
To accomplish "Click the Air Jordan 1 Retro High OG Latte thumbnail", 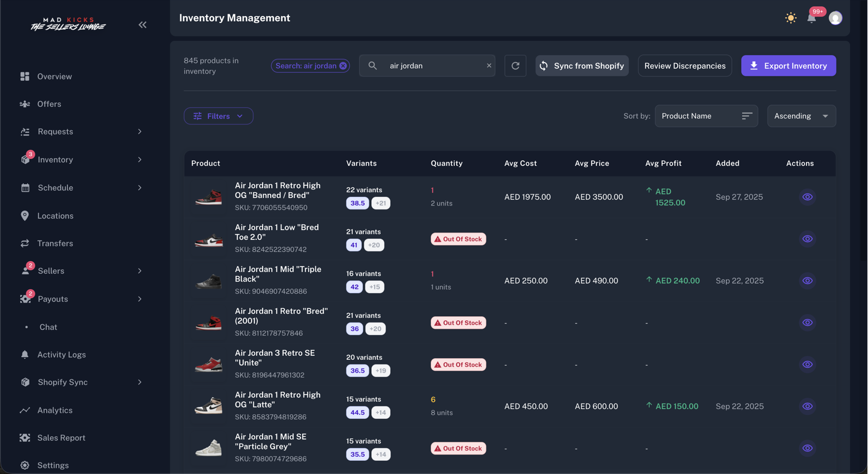I will (x=209, y=406).
